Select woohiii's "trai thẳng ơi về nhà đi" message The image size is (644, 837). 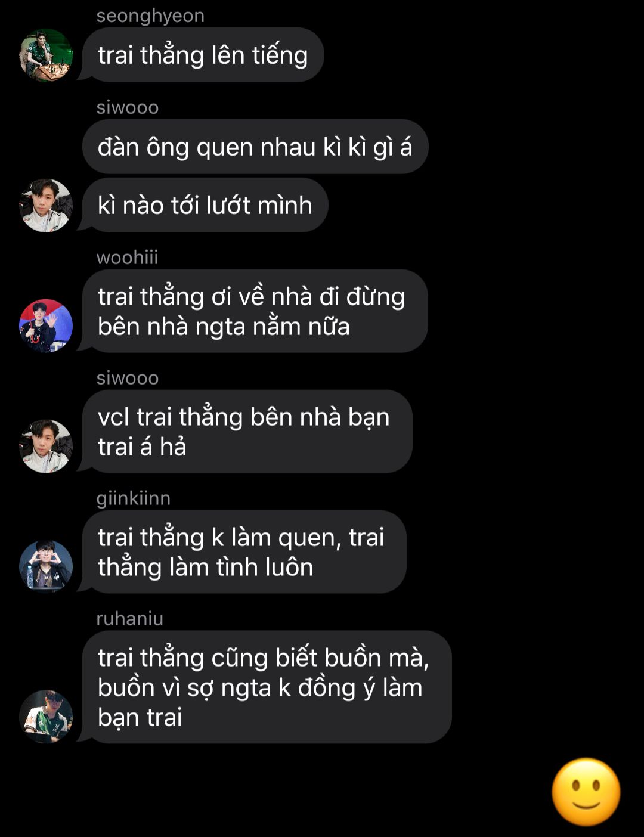(x=255, y=311)
